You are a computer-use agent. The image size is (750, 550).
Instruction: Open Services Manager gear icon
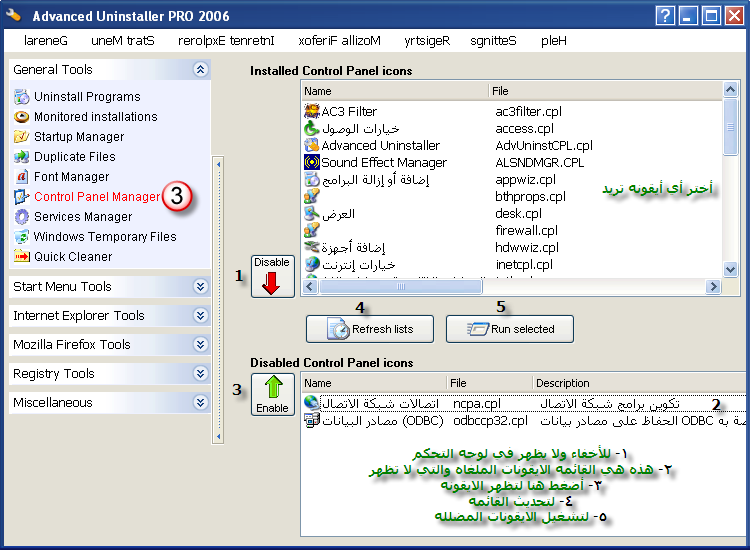click(22, 217)
